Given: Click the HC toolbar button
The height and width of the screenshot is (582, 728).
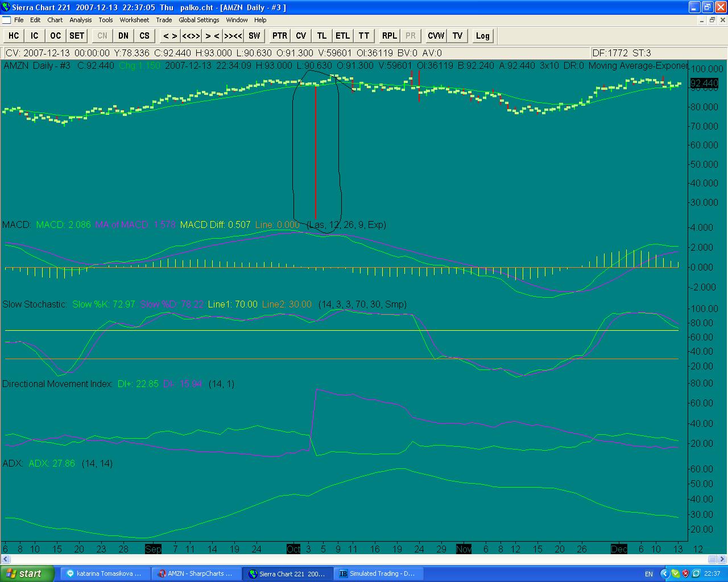Looking at the screenshot, I should 14,36.
